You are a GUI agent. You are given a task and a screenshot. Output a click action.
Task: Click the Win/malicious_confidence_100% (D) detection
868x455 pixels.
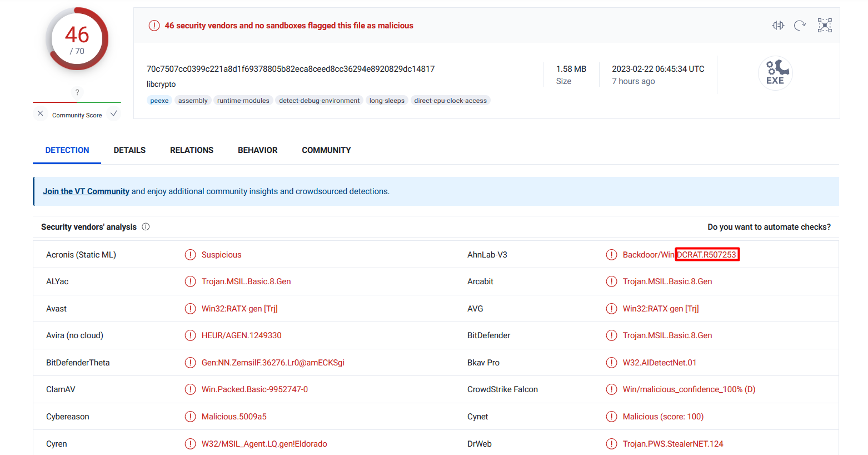[689, 389]
